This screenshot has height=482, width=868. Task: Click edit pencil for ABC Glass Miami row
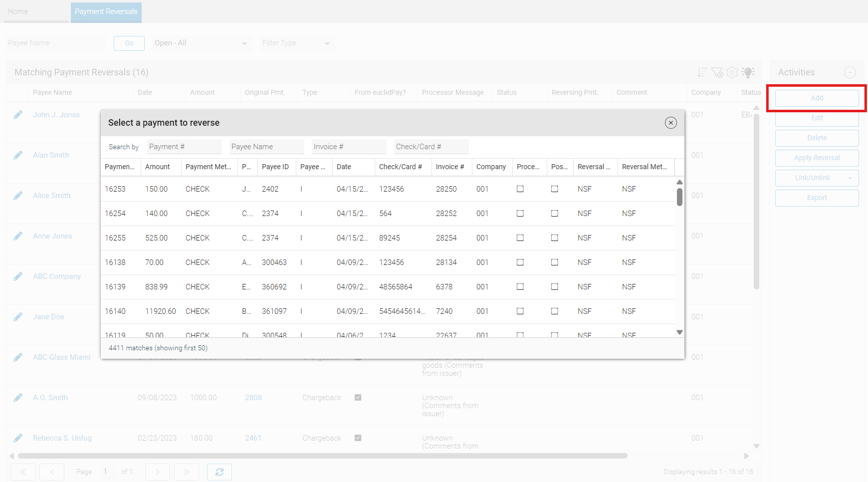click(18, 357)
